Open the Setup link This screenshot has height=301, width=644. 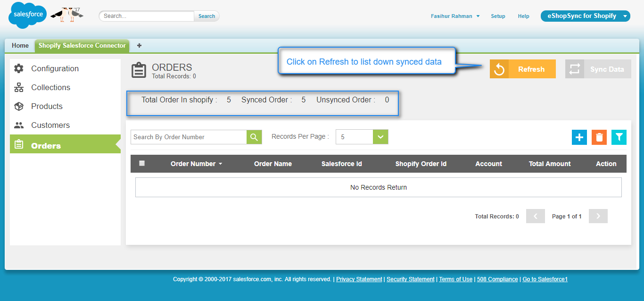click(498, 16)
